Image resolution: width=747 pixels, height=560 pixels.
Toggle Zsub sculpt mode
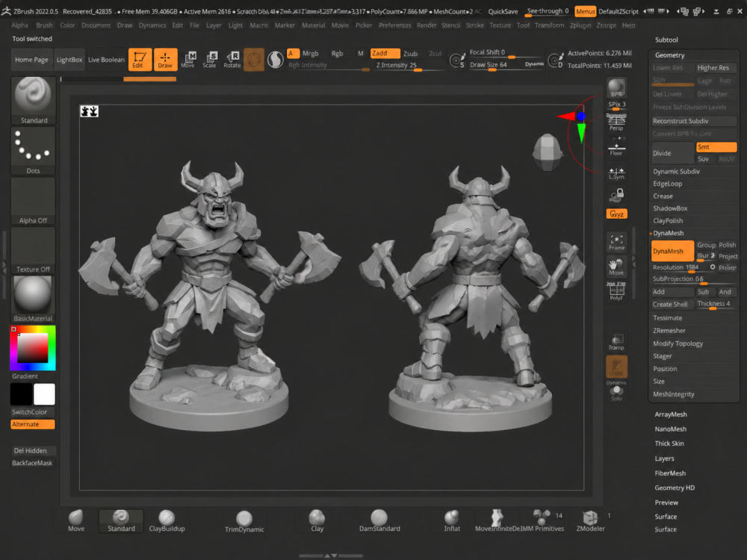410,53
